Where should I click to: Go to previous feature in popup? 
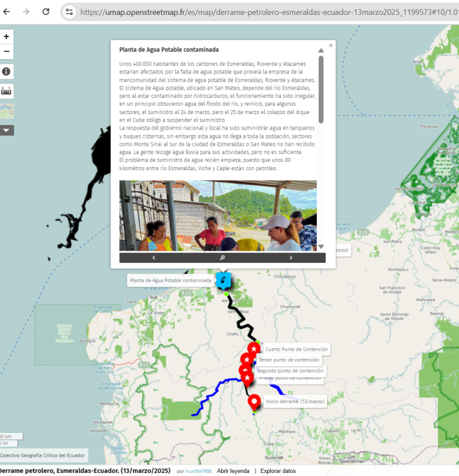pos(154,258)
